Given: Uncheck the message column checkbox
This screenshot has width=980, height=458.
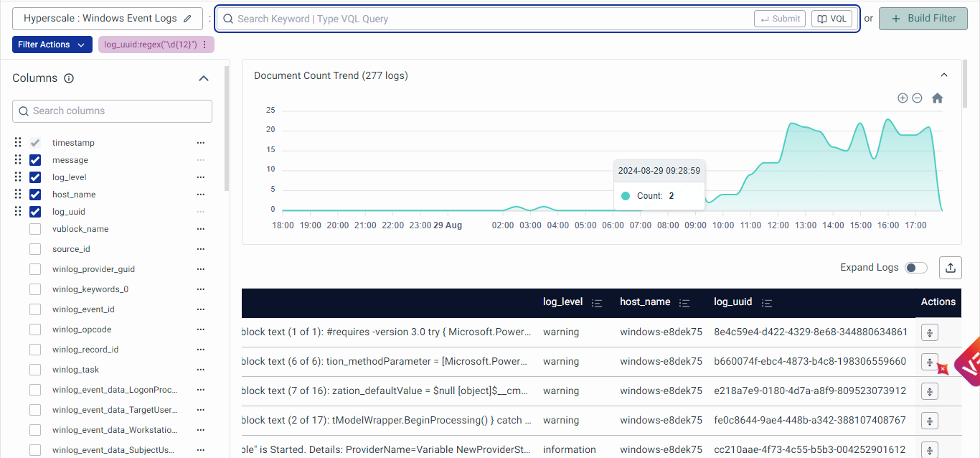Looking at the screenshot, I should [35, 160].
